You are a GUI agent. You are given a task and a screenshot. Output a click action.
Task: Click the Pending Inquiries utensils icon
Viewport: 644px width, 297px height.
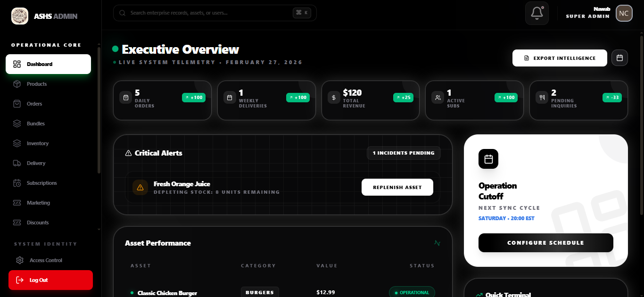click(x=542, y=98)
